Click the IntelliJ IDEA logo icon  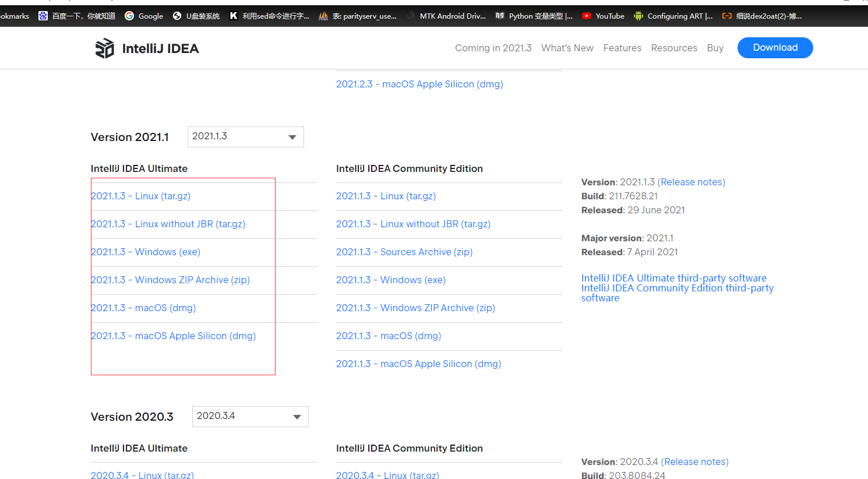[x=105, y=48]
